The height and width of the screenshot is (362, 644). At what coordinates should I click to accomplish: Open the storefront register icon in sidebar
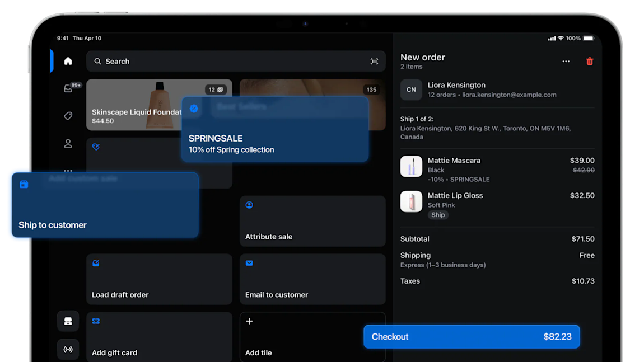coord(68,321)
